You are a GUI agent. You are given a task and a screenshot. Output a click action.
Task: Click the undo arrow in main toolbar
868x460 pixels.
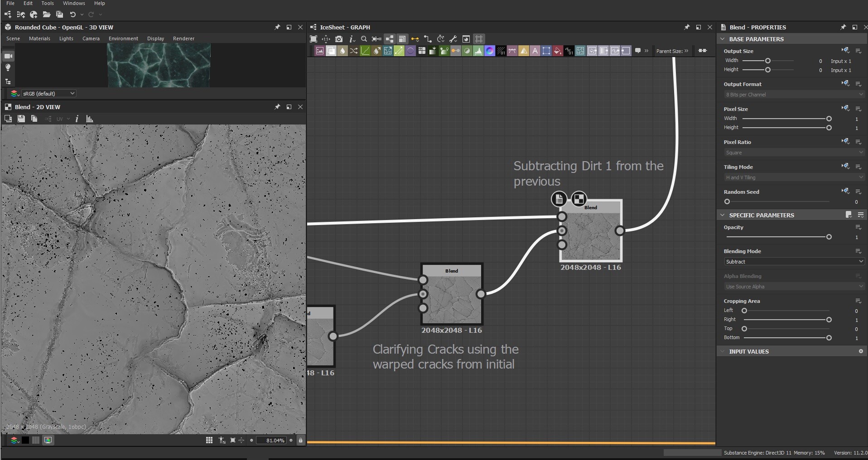point(72,14)
